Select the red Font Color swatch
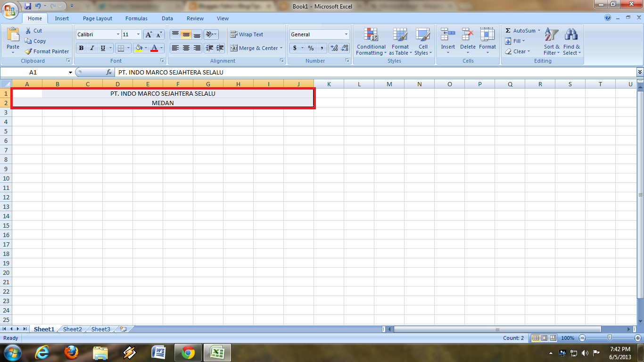This screenshot has width=644, height=362. 154,48
